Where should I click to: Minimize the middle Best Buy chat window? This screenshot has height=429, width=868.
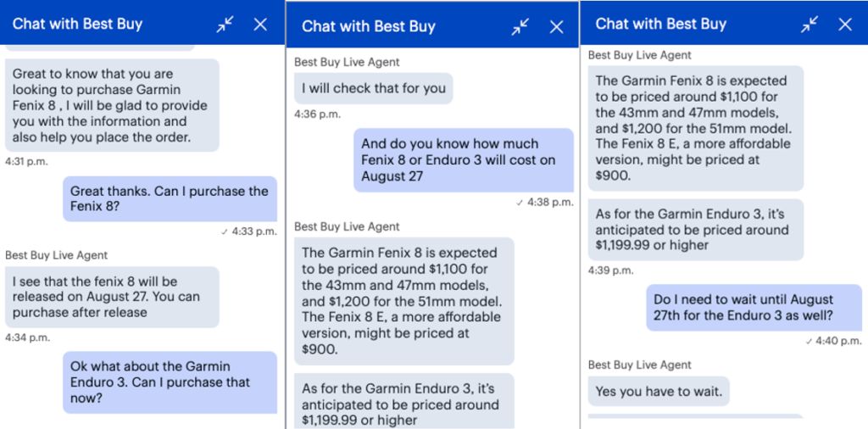pos(520,27)
